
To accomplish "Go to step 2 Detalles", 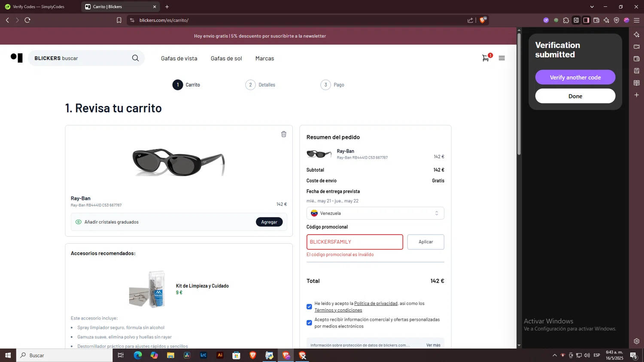I will 260,85.
